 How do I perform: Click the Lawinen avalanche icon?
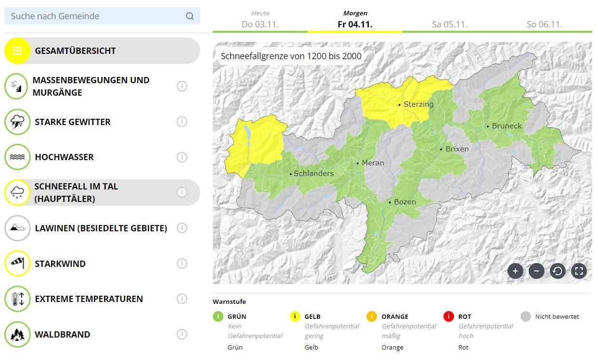coord(17,228)
